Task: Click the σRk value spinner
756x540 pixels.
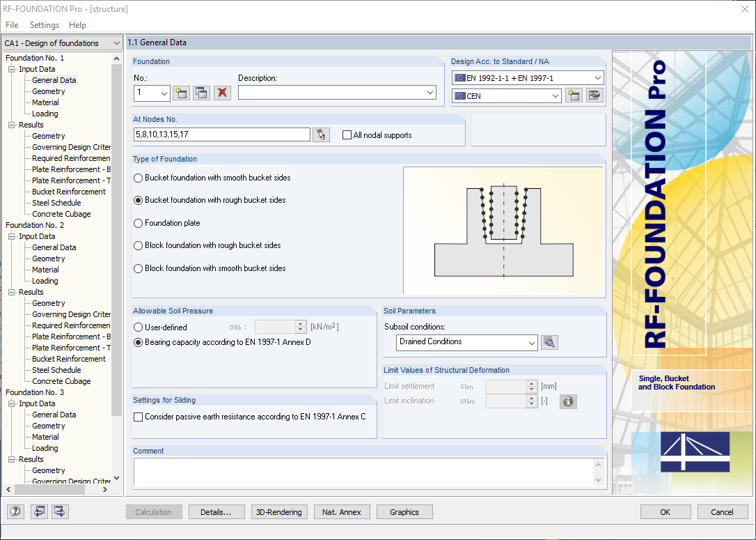Action: coord(300,327)
